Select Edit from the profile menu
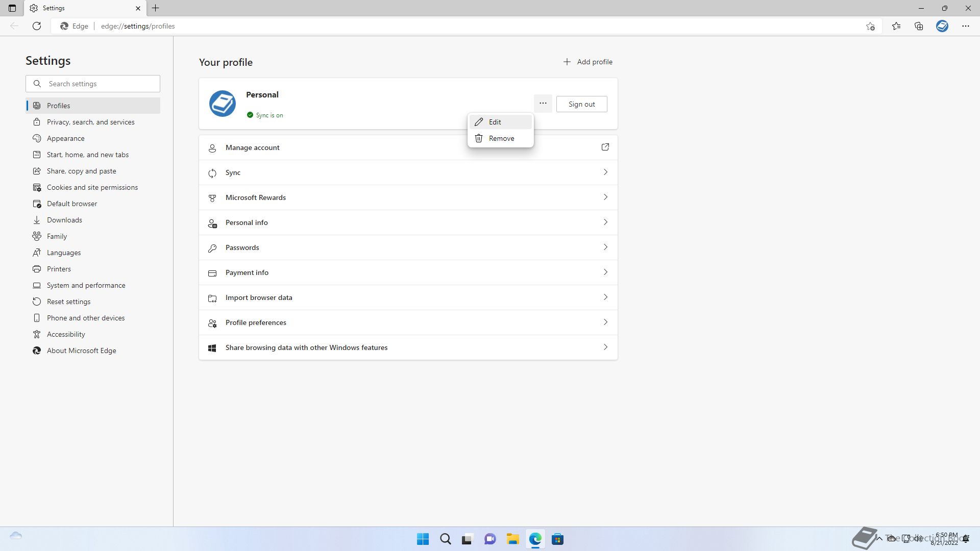Viewport: 980px width, 551px height. [500, 122]
